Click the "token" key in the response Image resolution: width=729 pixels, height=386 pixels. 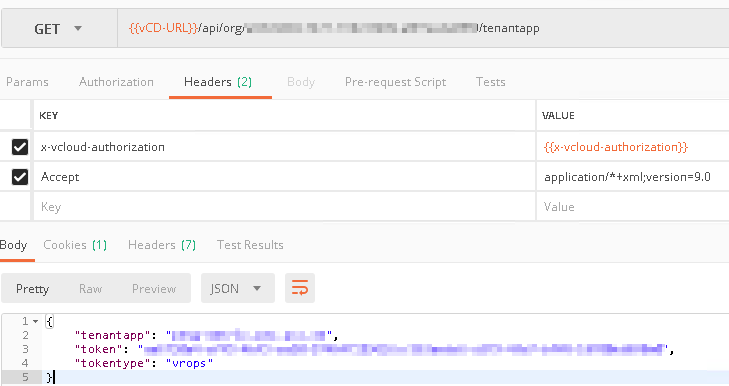pos(98,349)
